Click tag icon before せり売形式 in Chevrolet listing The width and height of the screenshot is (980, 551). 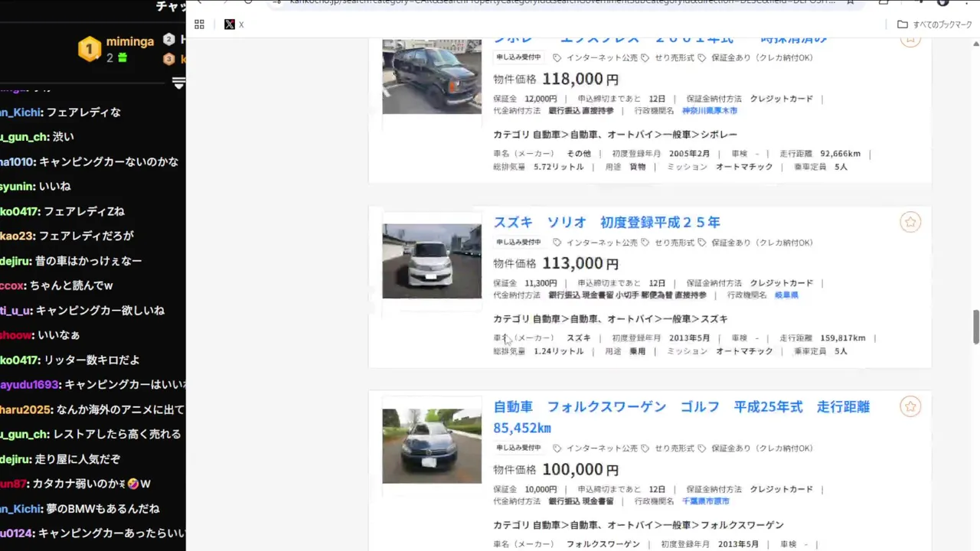(x=645, y=58)
